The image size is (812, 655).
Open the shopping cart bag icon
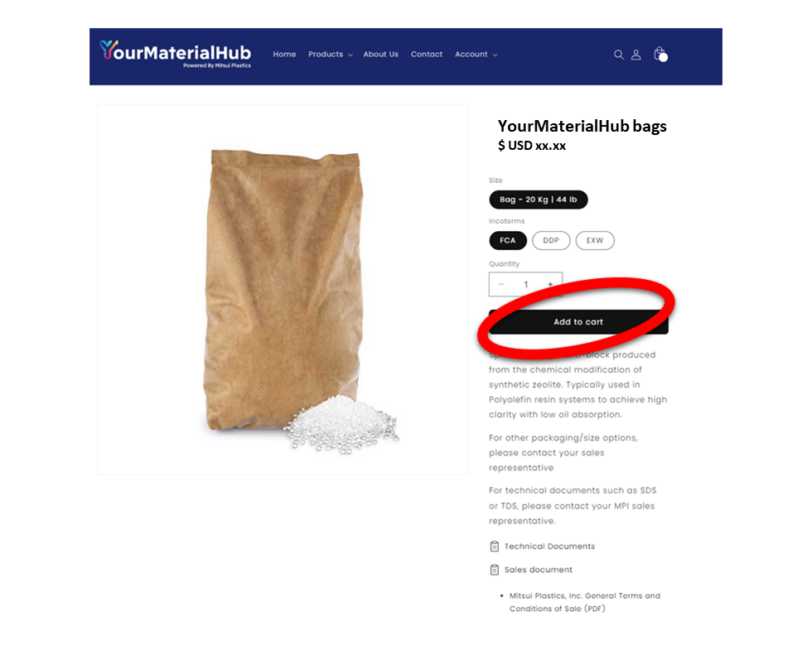(x=660, y=54)
